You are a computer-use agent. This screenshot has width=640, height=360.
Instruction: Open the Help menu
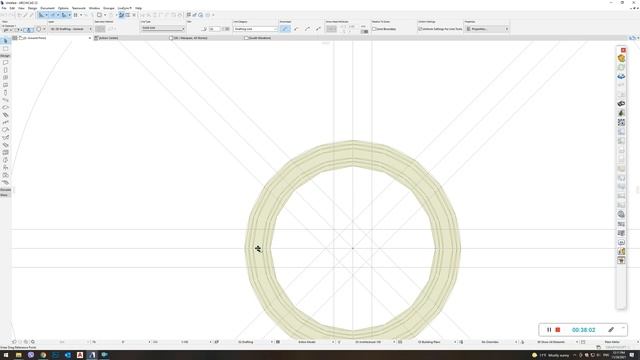point(138,8)
